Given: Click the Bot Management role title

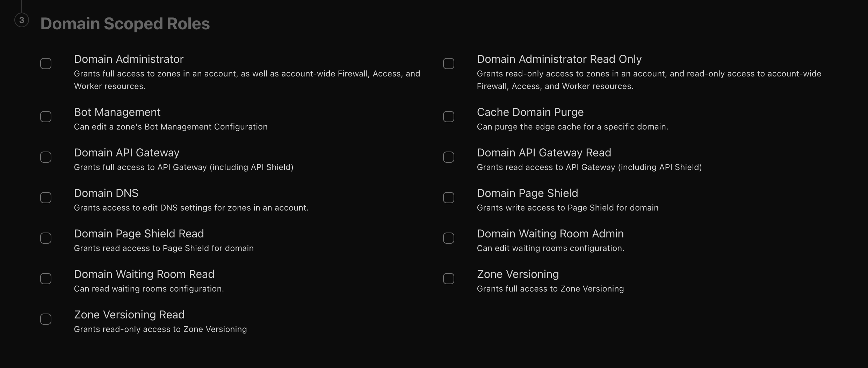Looking at the screenshot, I should click(x=117, y=112).
